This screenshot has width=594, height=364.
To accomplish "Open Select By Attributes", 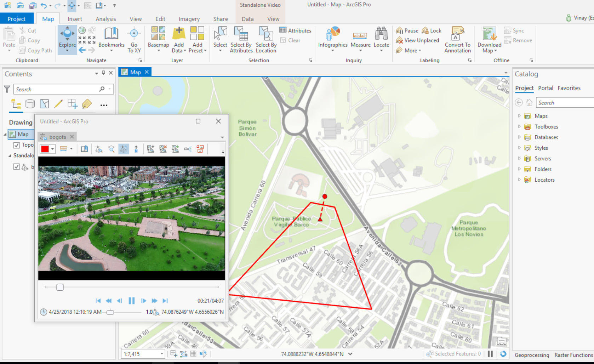I will 241,40.
